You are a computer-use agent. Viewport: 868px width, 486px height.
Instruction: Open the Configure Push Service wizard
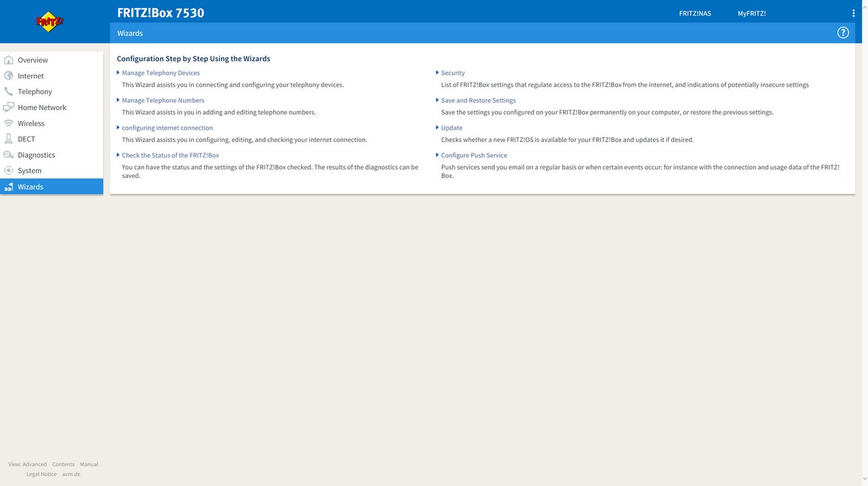pos(474,155)
